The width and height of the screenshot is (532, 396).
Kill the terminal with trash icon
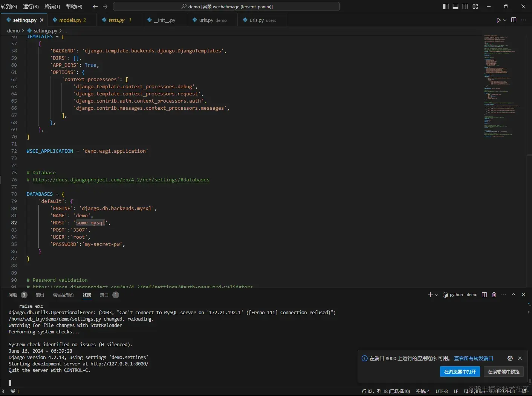pos(494,295)
